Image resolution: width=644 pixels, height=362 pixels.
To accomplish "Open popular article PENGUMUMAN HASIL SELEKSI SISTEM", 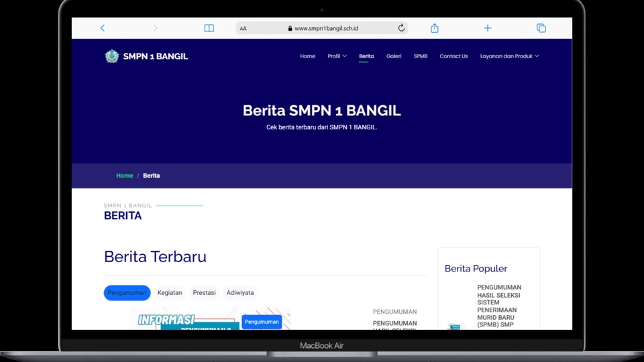I will [x=499, y=306].
